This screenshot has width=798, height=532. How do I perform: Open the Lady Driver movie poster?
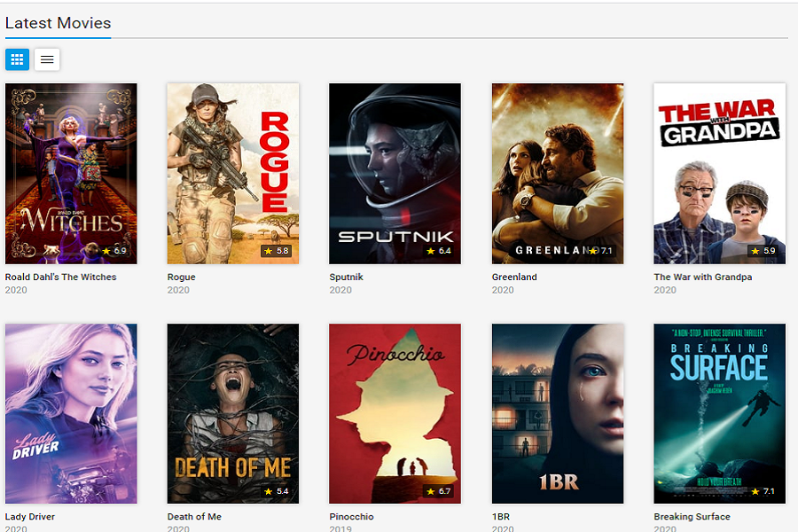pyautogui.click(x=71, y=413)
